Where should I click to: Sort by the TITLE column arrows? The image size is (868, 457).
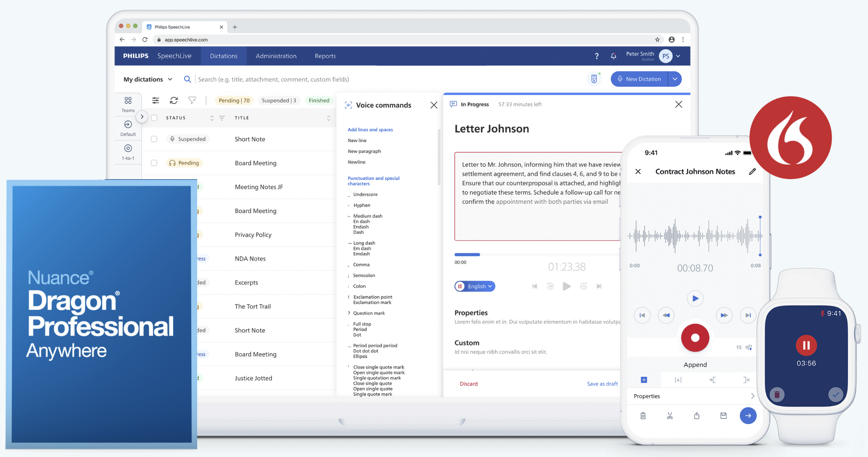(x=329, y=118)
